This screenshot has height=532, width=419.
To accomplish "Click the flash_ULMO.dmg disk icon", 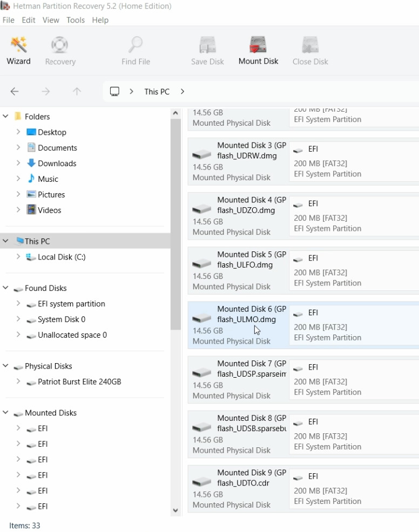I will (202, 318).
